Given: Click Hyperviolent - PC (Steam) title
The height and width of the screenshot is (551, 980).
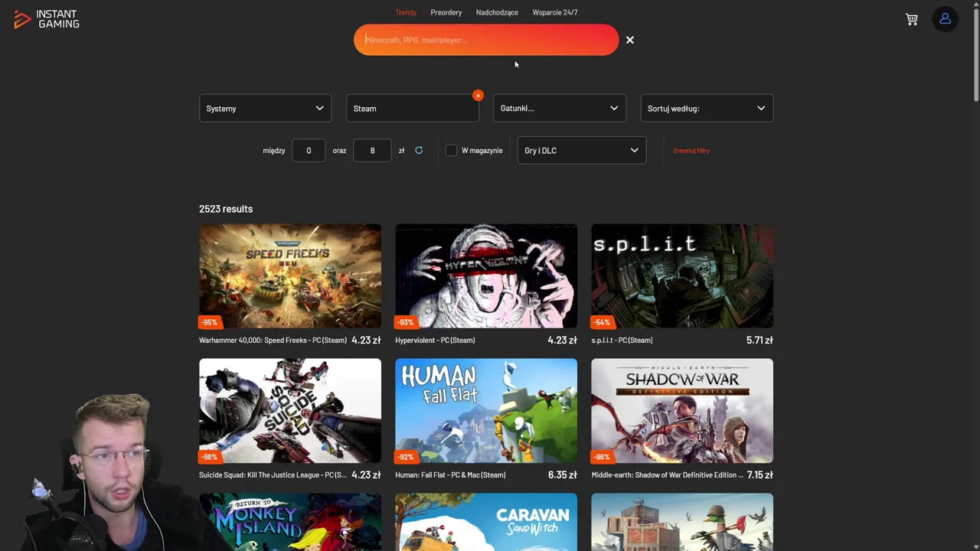Looking at the screenshot, I should tap(435, 341).
